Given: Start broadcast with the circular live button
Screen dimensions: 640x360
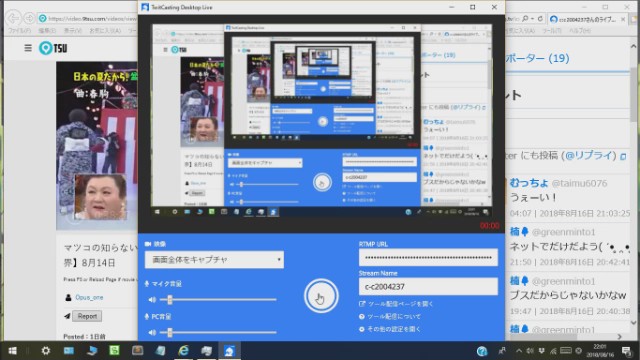Looking at the screenshot, I should click(321, 296).
